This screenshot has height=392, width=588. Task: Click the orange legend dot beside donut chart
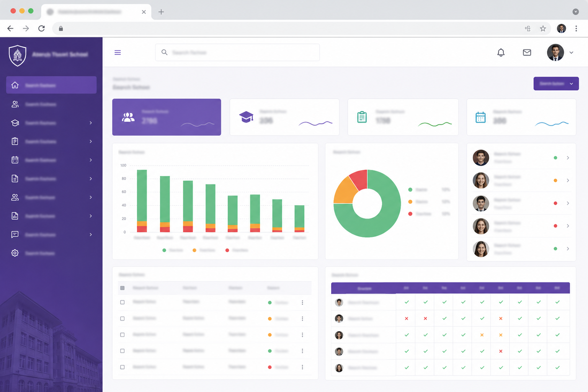coord(410,202)
